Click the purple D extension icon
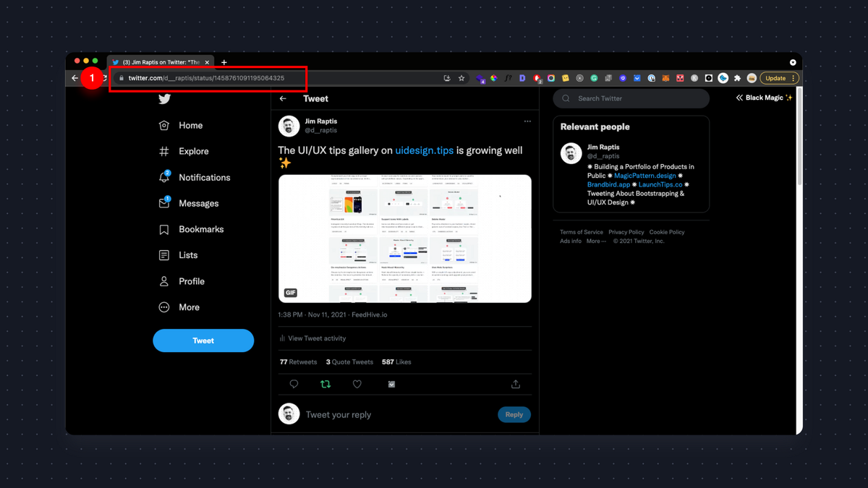 click(x=522, y=78)
